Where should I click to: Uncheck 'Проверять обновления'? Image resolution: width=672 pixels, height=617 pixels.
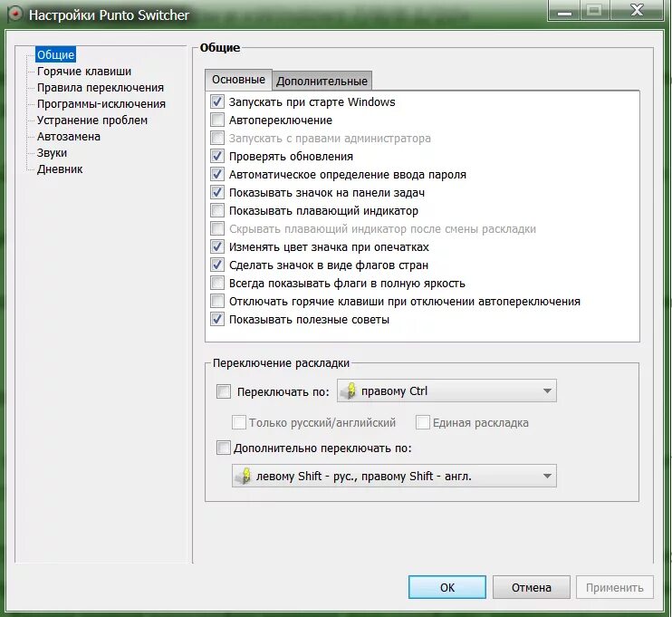[x=217, y=156]
